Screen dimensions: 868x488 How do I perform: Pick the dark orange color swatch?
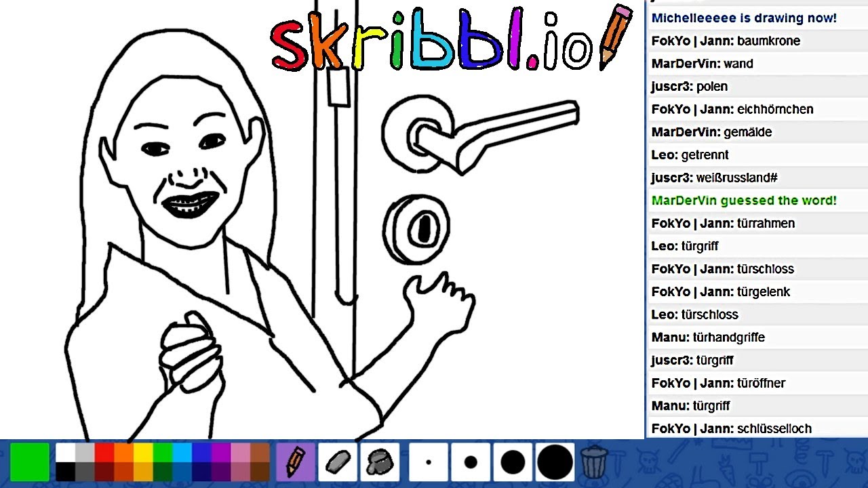point(124,472)
